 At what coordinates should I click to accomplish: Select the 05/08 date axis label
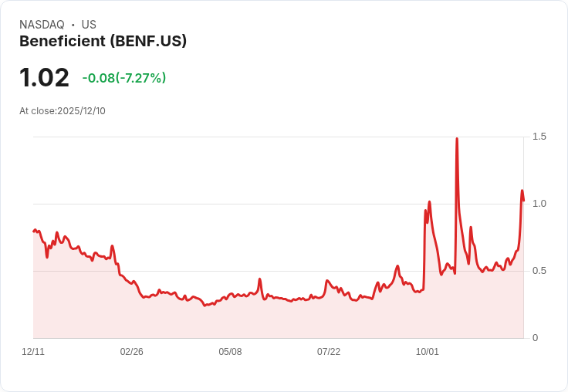[230, 352]
